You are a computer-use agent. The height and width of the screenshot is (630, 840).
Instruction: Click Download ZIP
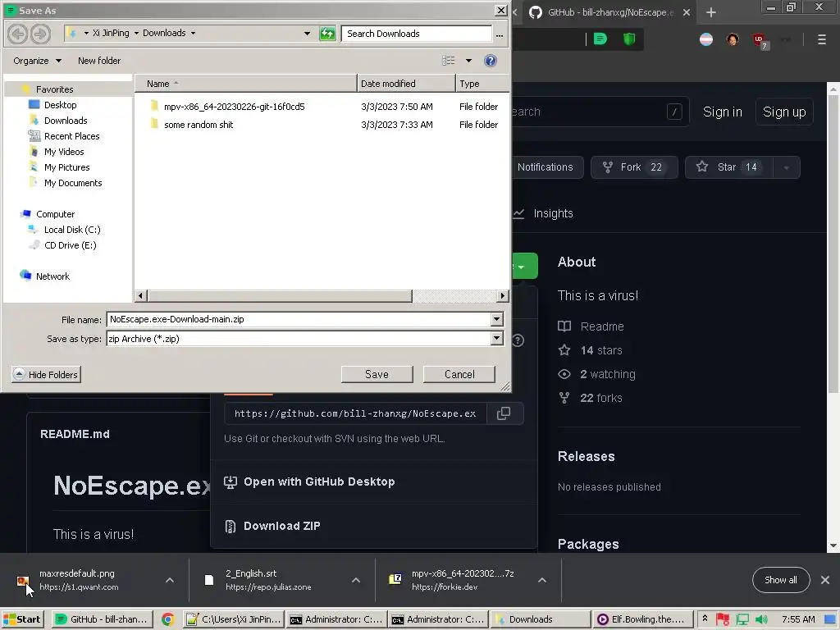[282, 526]
